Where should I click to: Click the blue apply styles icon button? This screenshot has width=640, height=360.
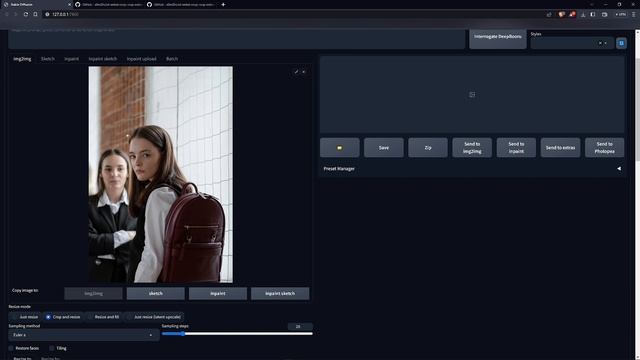tap(621, 43)
